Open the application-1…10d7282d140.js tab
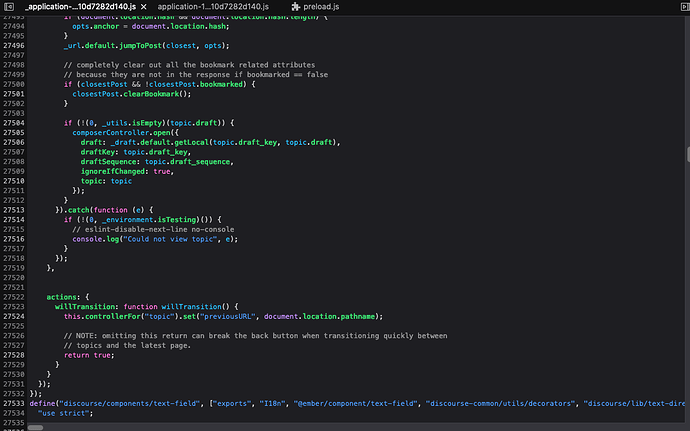This screenshot has height=431, width=690. [213, 7]
